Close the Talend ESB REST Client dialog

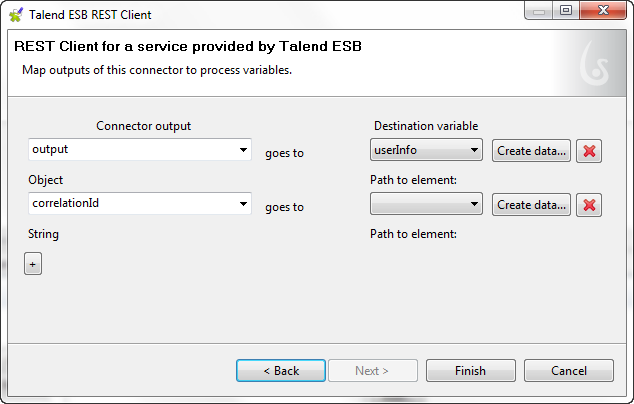[600, 12]
